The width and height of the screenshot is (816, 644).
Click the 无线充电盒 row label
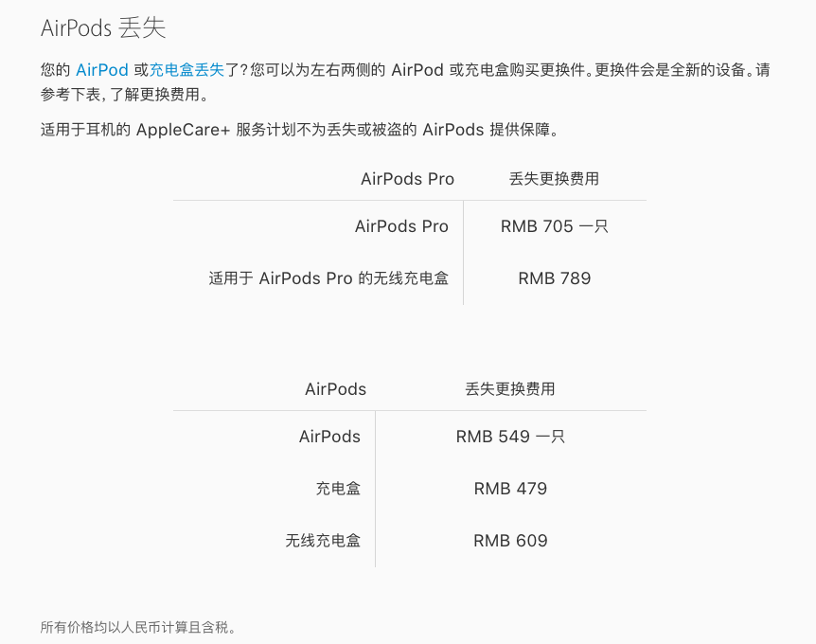tap(323, 541)
